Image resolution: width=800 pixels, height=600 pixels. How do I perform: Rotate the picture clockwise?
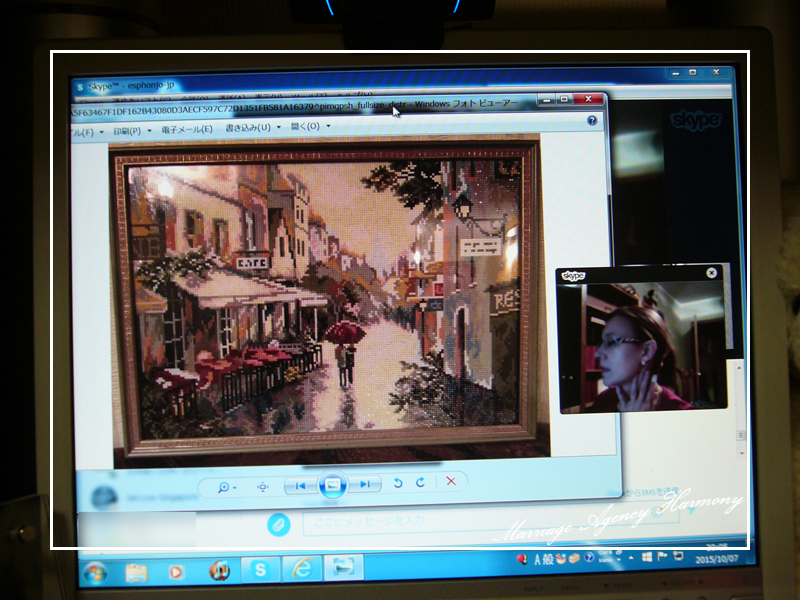[420, 482]
